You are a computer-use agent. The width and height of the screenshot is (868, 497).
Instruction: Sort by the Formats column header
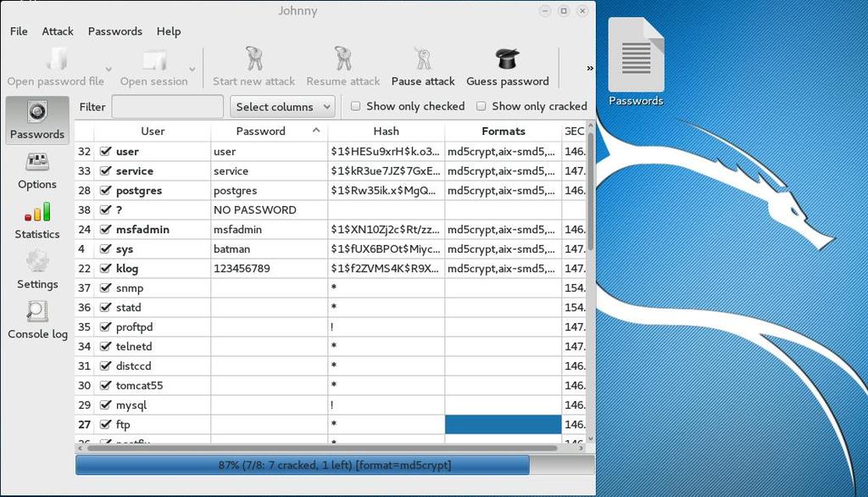504,131
